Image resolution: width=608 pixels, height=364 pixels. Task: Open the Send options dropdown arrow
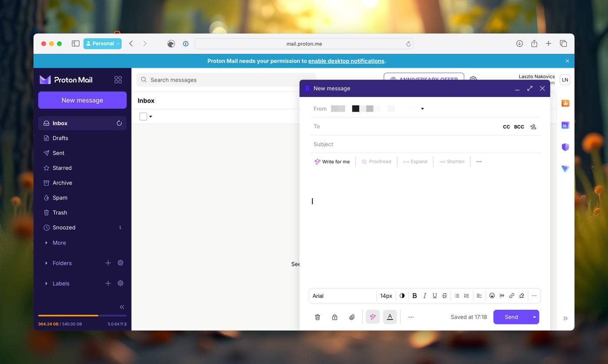(534, 317)
